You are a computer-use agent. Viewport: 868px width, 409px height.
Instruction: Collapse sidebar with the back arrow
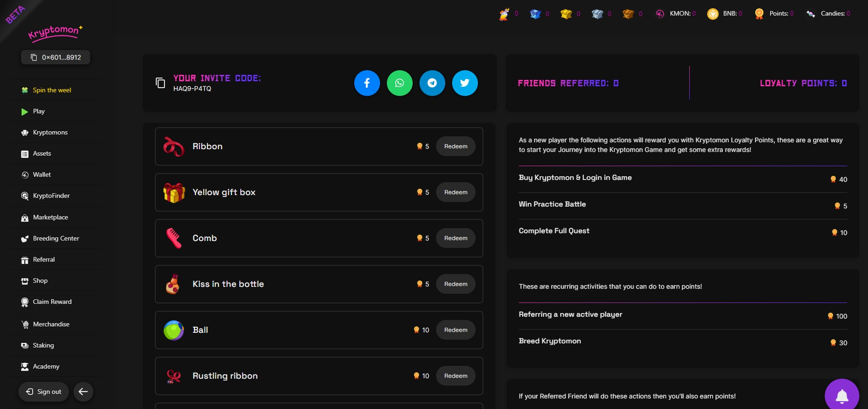click(x=83, y=392)
